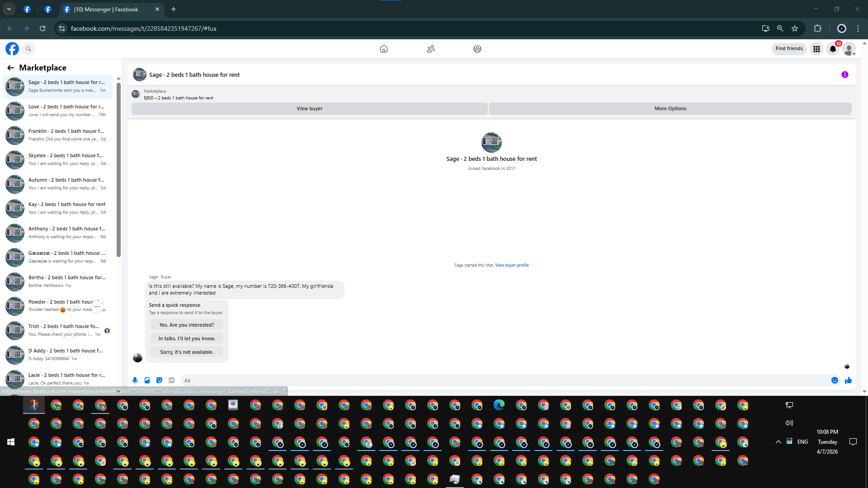This screenshot has width=868, height=488.
Task: Send quick response 'Sorry, it's not available.'
Action: 187,352
